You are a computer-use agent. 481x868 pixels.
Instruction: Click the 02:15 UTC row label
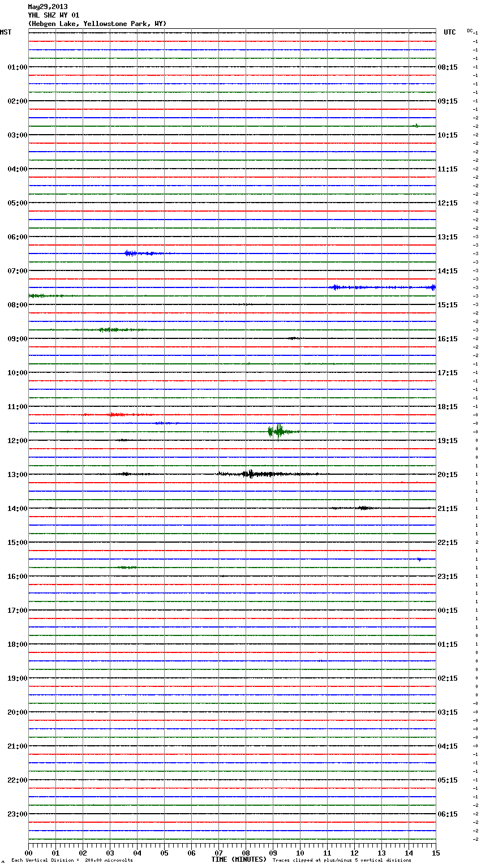[x=448, y=678]
